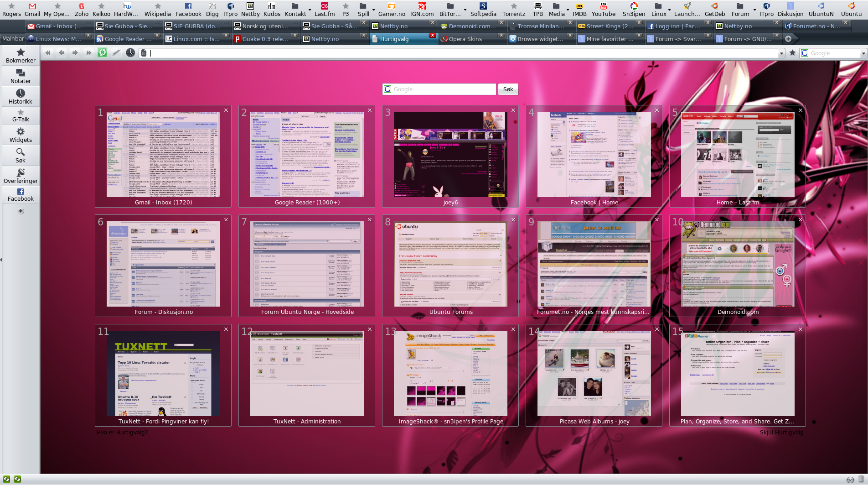Open the G-Talk panel
This screenshot has height=485, width=868.
point(21,116)
